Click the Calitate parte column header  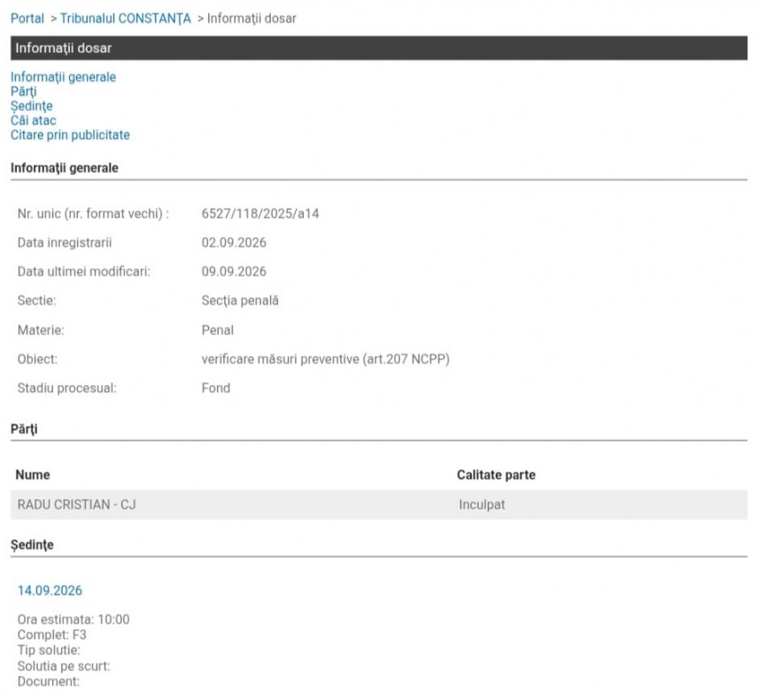496,474
